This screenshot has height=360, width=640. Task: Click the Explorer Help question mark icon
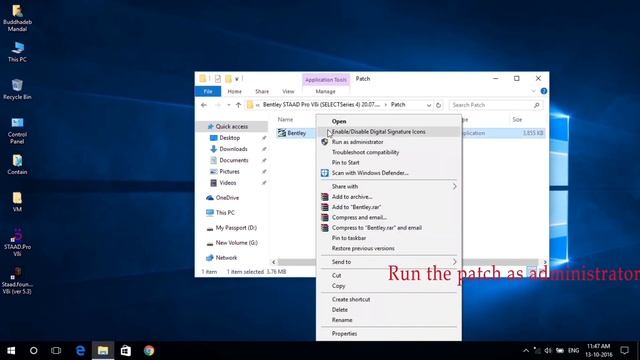click(544, 91)
